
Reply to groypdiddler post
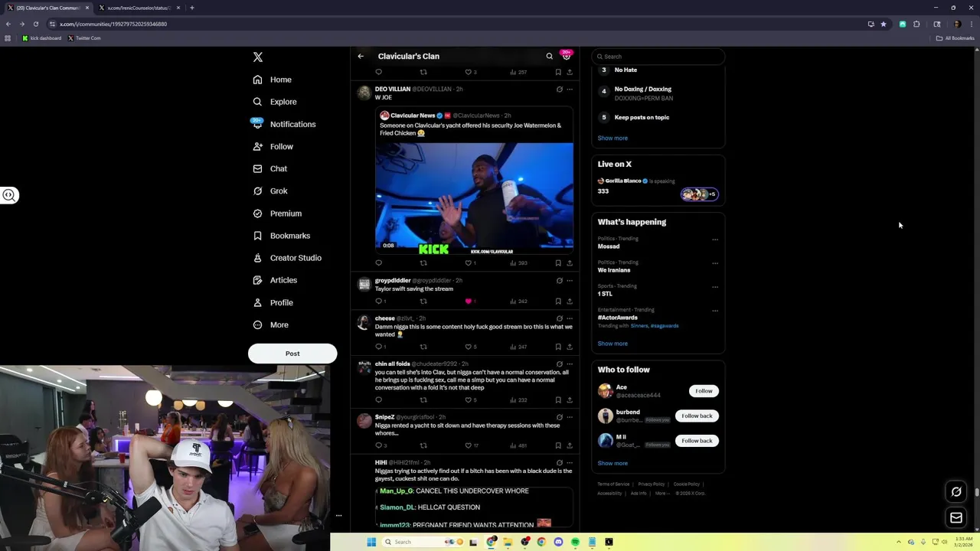(378, 302)
